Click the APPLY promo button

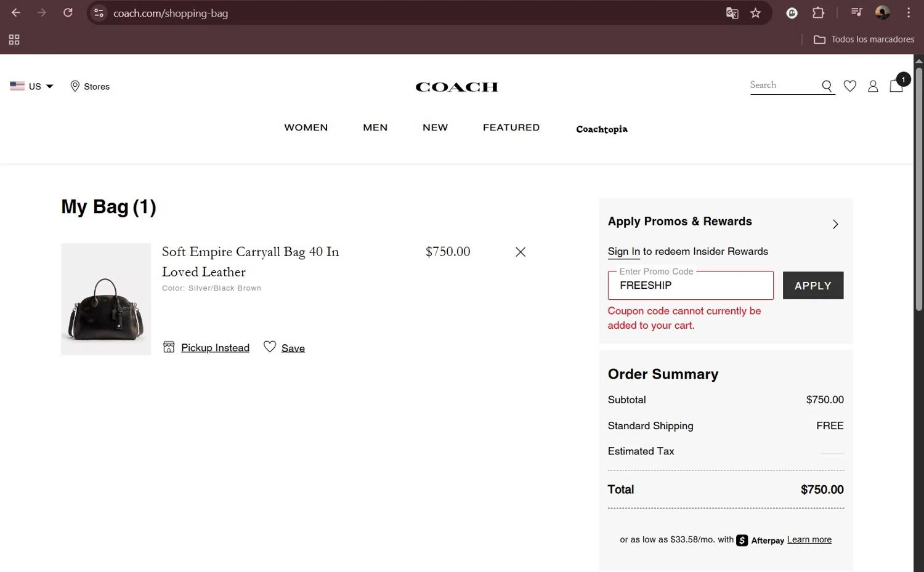pyautogui.click(x=813, y=286)
